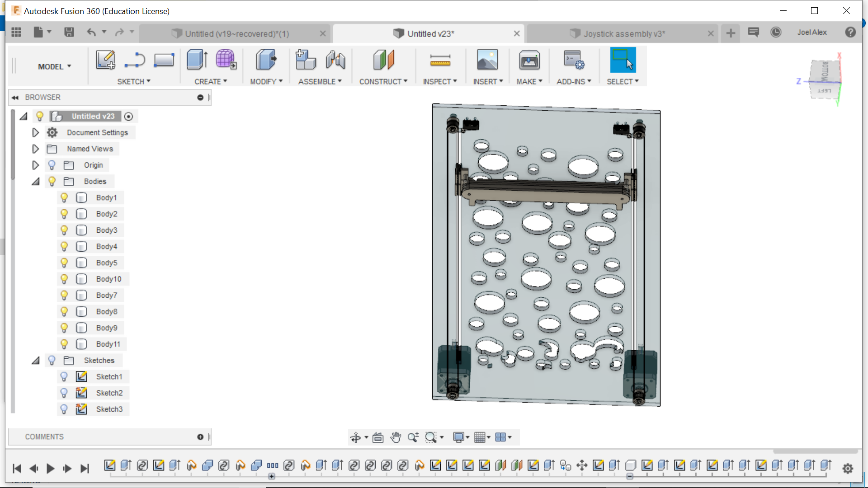The width and height of the screenshot is (868, 488).
Task: Show Sketch2 via its lightbulb icon
Action: point(64,393)
